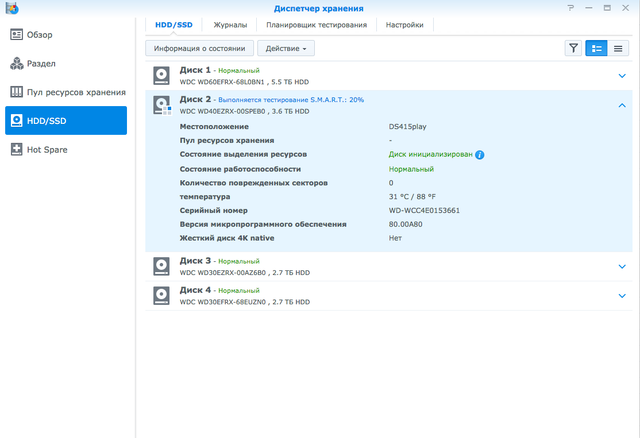
Task: Click the Нормальный health status value
Action: (x=411, y=169)
